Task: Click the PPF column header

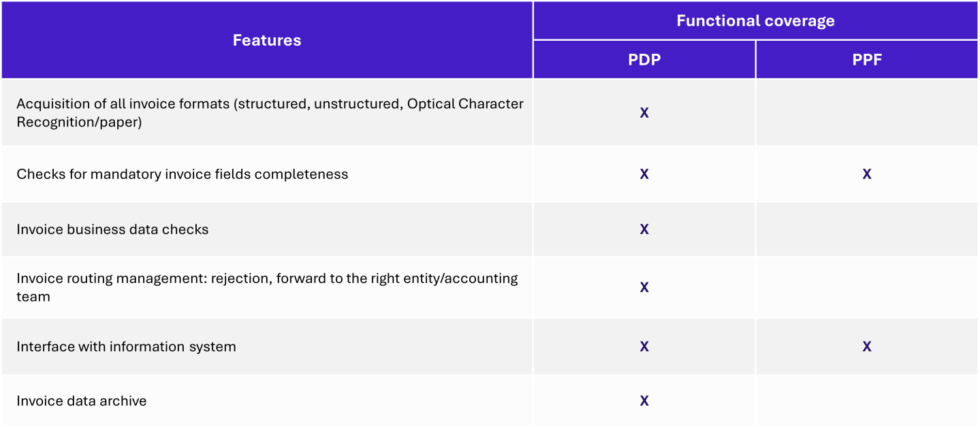Action: tap(867, 60)
